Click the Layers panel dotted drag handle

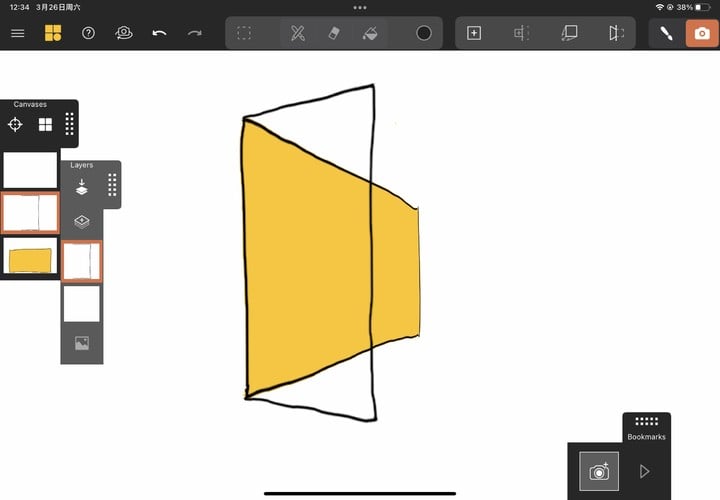[112, 185]
